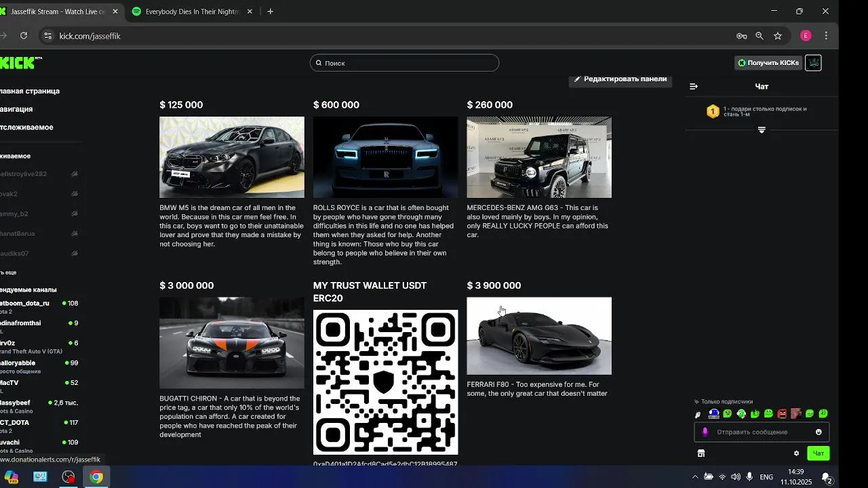This screenshot has height=488, width=868.
Task: Open the emoji picker in chat input
Action: (818, 432)
